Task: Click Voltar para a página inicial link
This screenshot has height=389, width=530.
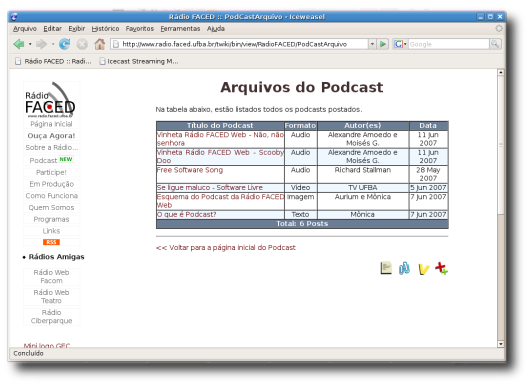Action: click(x=226, y=248)
